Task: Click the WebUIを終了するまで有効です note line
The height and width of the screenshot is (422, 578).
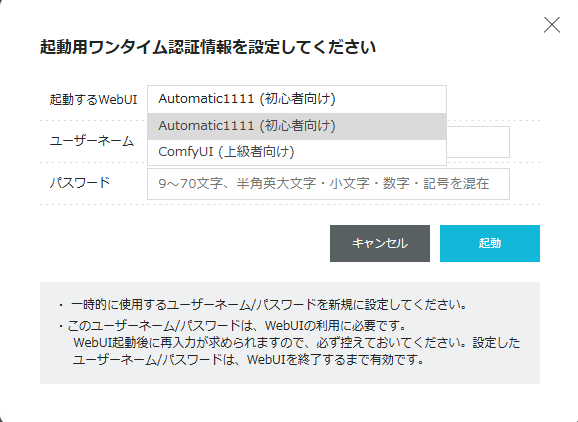Action: pos(248,359)
